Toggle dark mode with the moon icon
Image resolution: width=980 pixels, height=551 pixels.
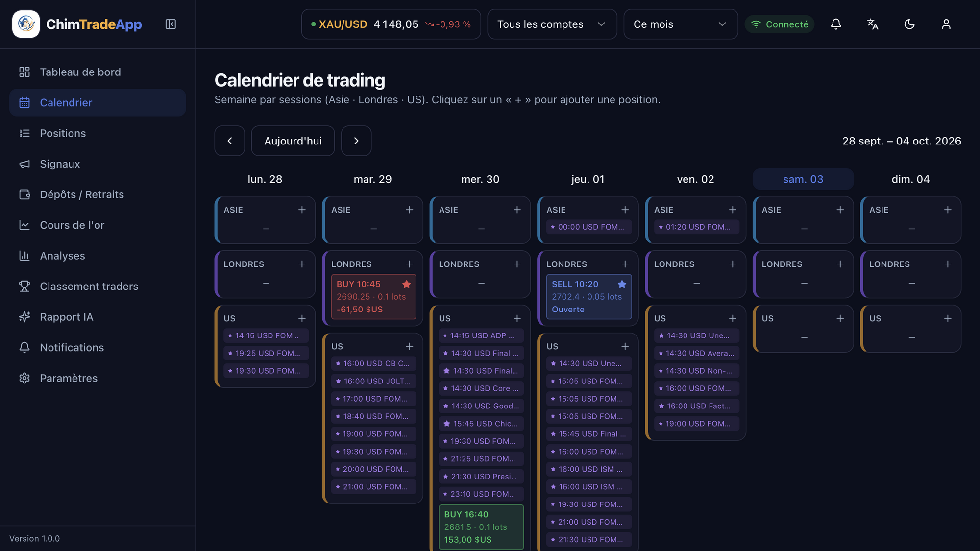pos(909,24)
